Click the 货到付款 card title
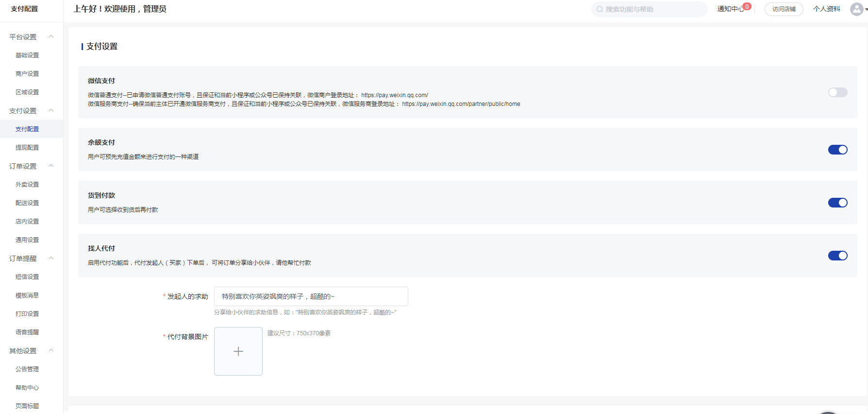868x414 pixels. 101,195
